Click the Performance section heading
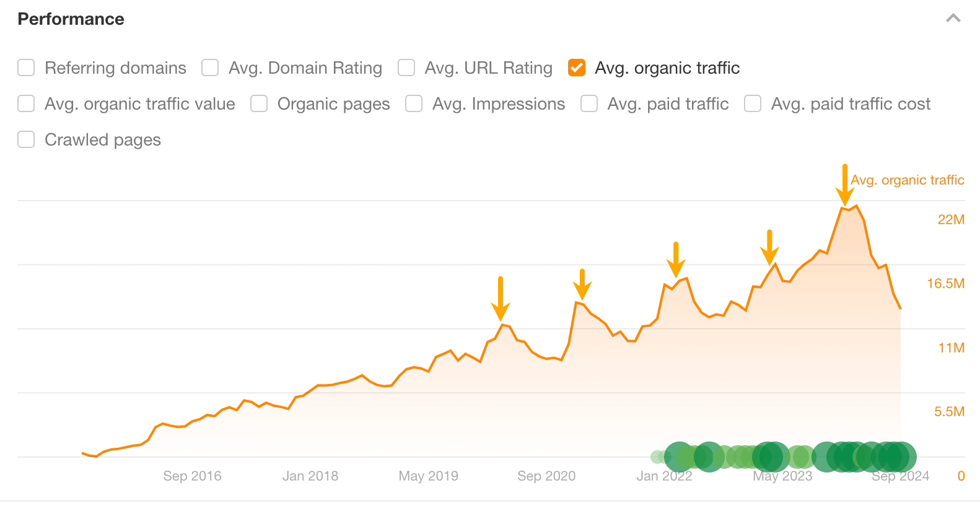 click(71, 19)
